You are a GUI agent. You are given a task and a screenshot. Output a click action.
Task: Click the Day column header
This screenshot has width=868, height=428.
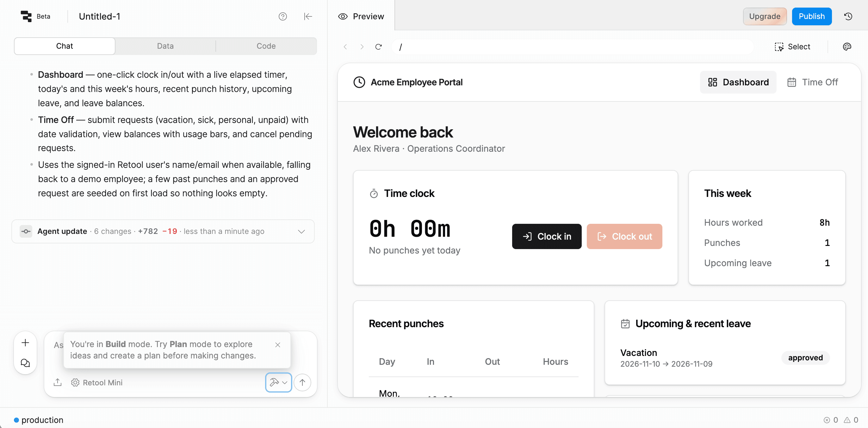[387, 362]
